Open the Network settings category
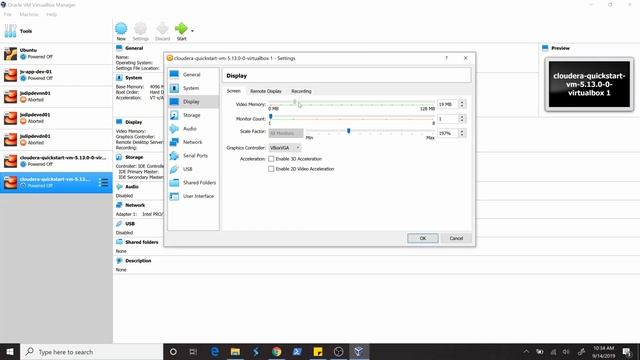The height and width of the screenshot is (360, 640). pyautogui.click(x=193, y=142)
